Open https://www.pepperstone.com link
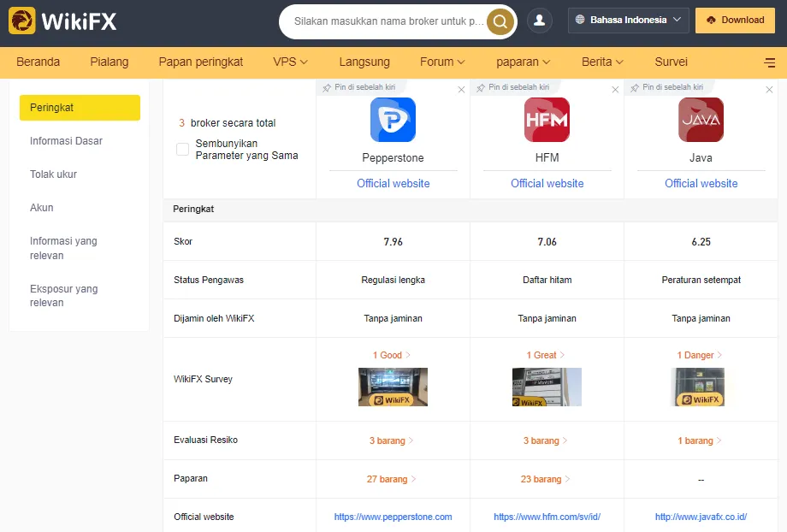The image size is (787, 532). pos(393,517)
